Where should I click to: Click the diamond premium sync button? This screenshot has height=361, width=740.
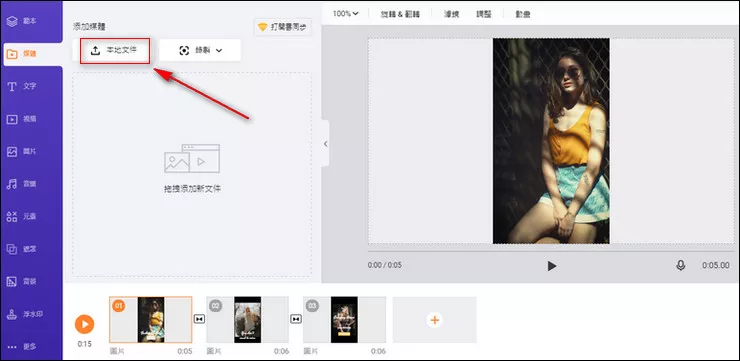coord(283,27)
